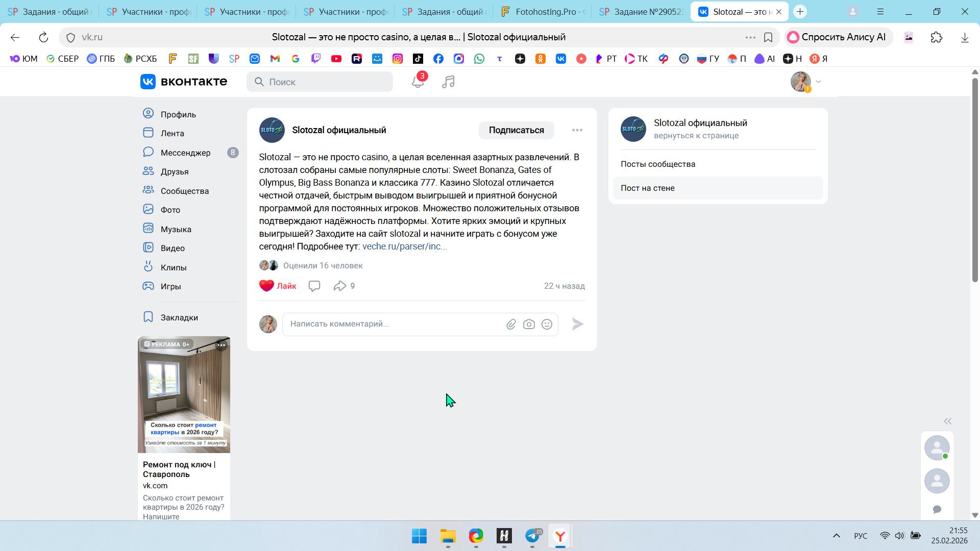Click camera icon in comment field
This screenshot has height=551, width=980.
coord(529,324)
